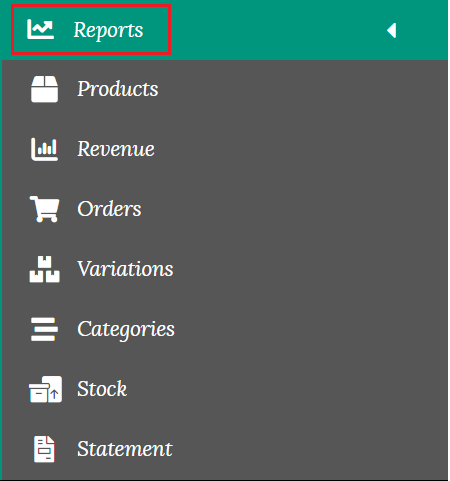Open the Orders report
Viewport: 450px width, 481px height.
(x=109, y=209)
